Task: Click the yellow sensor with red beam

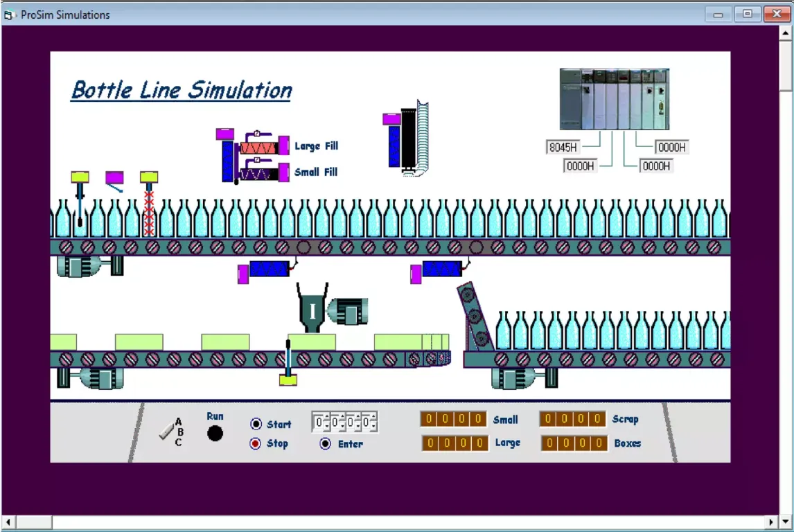Action: (149, 177)
